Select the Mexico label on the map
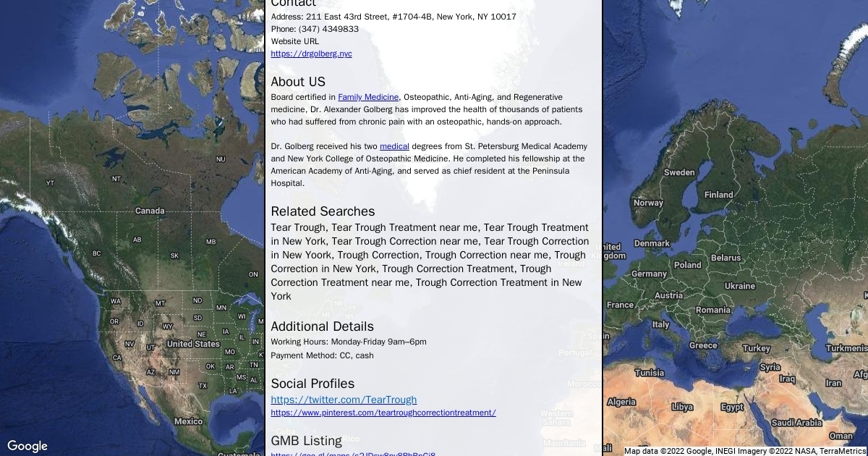Screen dimensions: 868x456 pos(188,421)
